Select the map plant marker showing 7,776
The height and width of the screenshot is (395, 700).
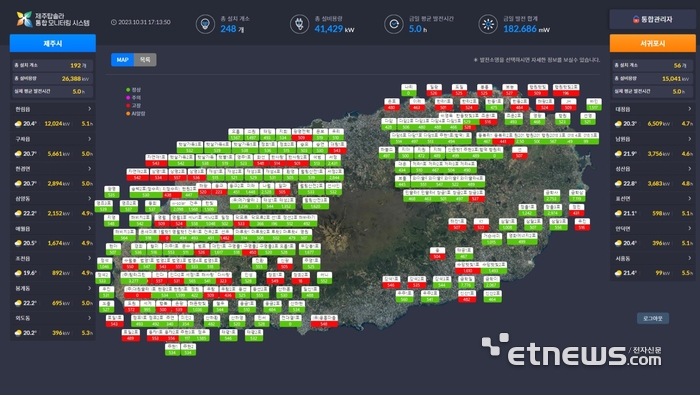[466, 282]
